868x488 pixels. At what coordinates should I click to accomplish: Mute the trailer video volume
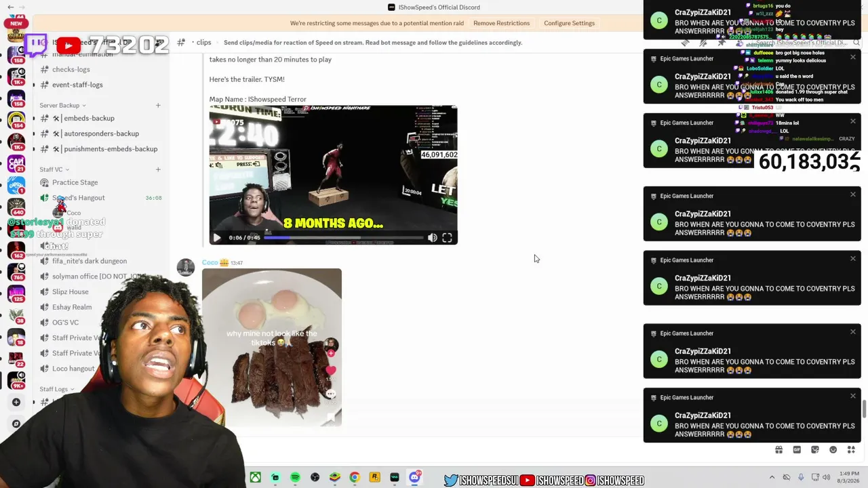point(433,238)
